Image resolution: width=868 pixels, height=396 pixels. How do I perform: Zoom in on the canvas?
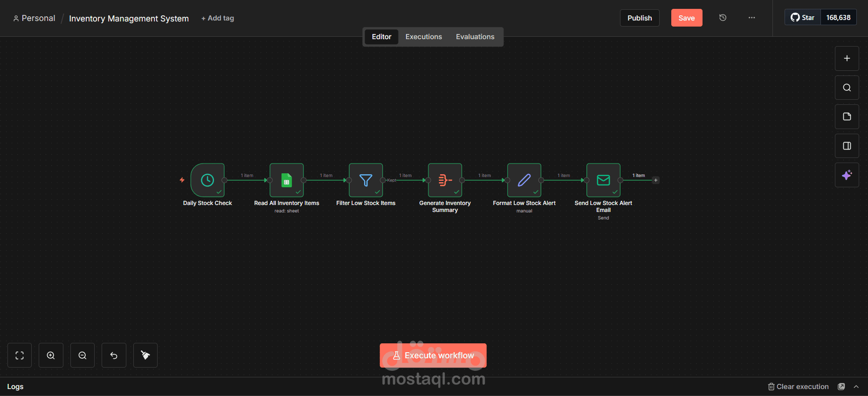[x=51, y=355]
